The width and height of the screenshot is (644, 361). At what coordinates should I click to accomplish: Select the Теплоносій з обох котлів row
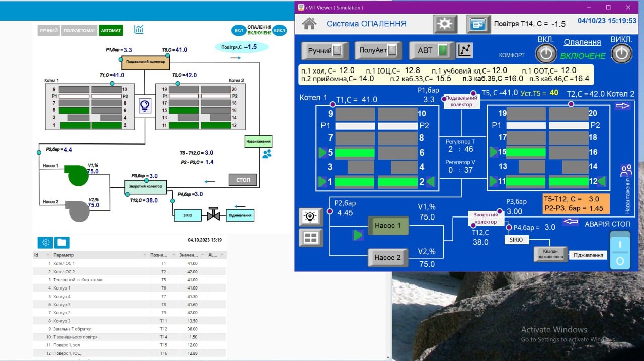click(x=129, y=280)
